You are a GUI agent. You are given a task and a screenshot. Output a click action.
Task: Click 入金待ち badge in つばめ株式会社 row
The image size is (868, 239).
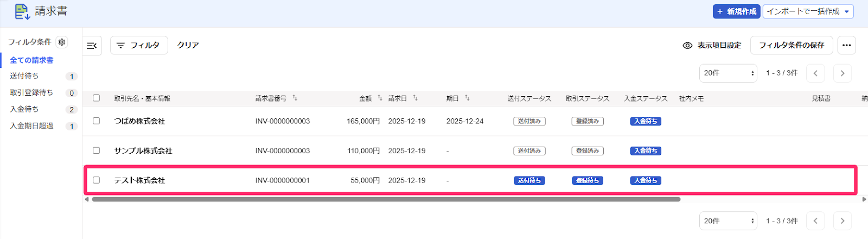[x=646, y=121]
